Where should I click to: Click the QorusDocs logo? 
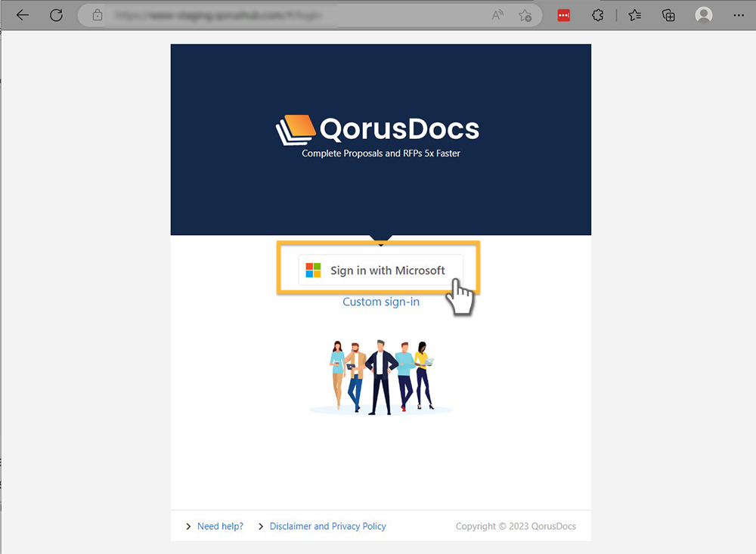tap(378, 129)
